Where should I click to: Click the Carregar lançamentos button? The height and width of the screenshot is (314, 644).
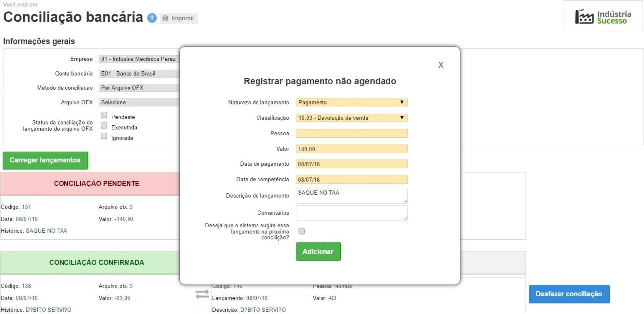tap(45, 160)
